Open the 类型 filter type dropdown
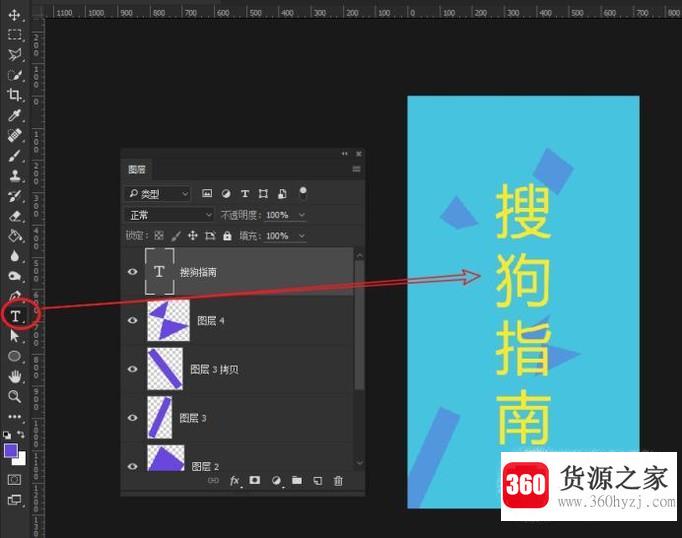 [x=158, y=194]
